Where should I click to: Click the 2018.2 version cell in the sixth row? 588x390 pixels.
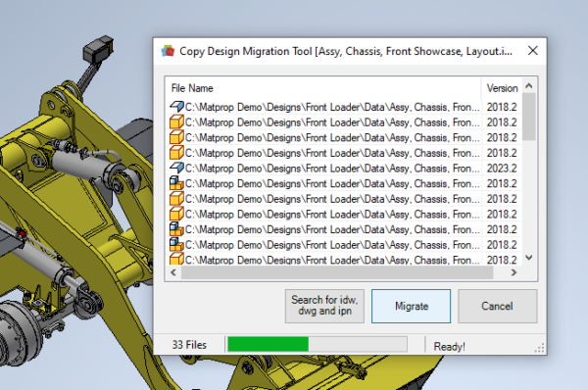(x=502, y=184)
